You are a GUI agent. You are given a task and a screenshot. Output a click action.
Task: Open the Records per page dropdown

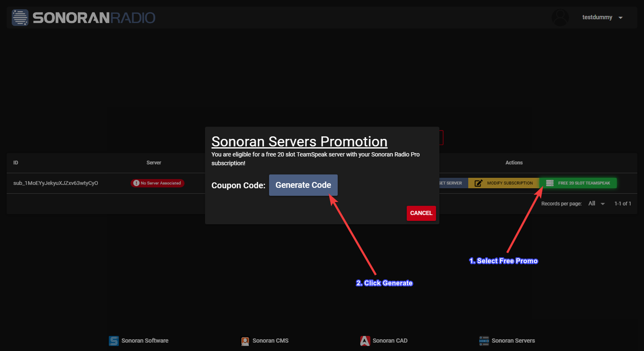596,203
